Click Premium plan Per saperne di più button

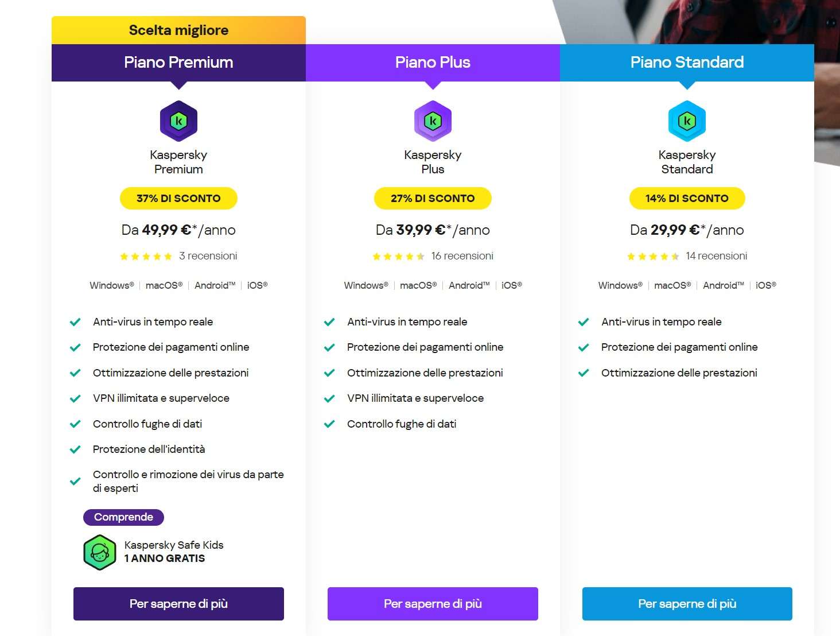point(178,604)
